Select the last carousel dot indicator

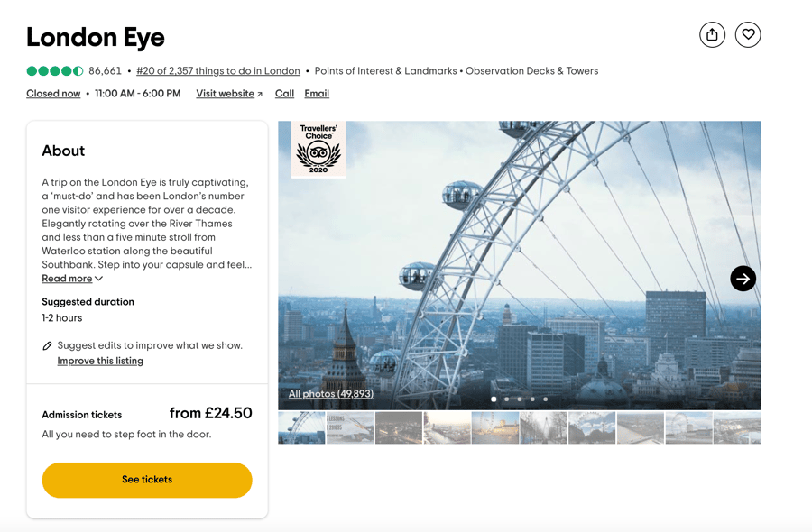click(545, 399)
